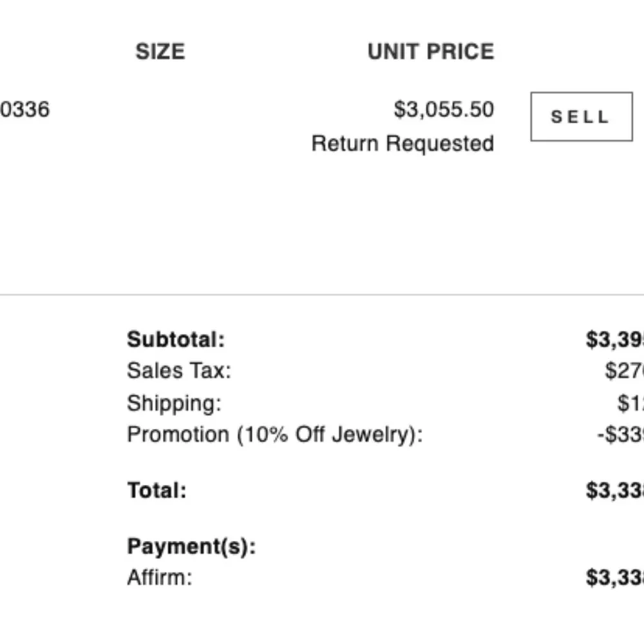This screenshot has width=644, height=644.
Task: Click the horizontal divider above Subtotal
Action: tap(322, 295)
